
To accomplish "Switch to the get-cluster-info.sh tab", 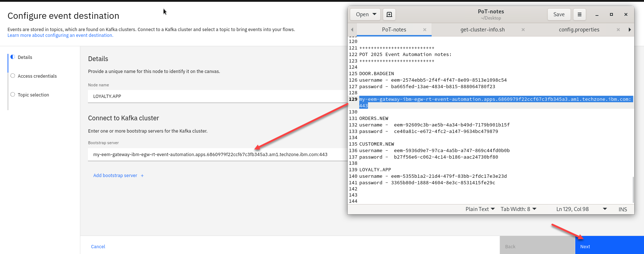I will click(x=482, y=30).
